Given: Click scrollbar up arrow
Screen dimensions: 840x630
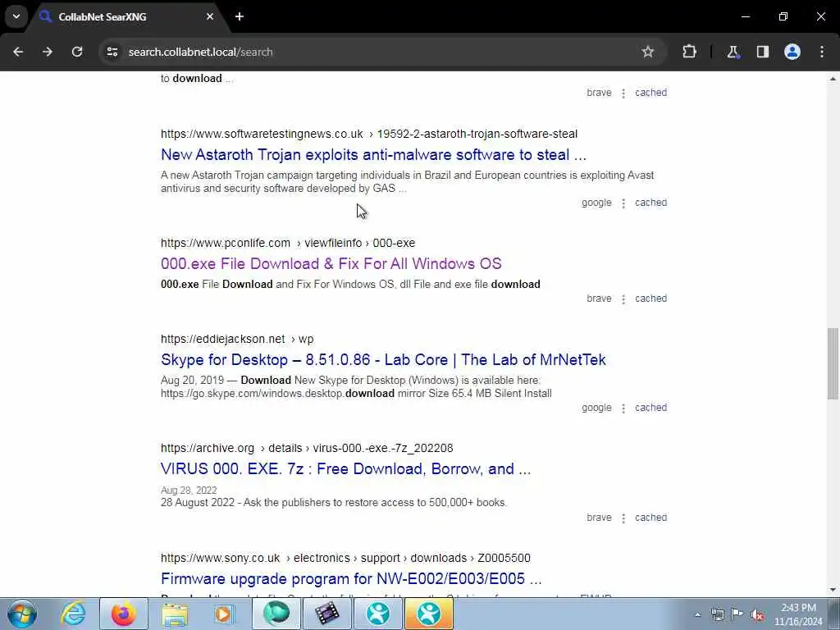Looking at the screenshot, I should click(x=833, y=79).
